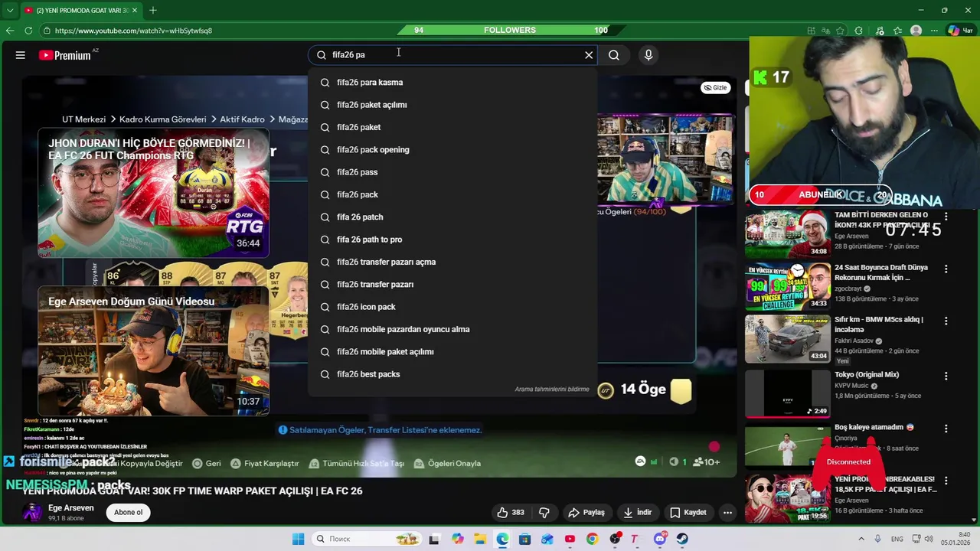Viewport: 980px width, 551px height.
Task: Open the Windows Start menu
Action: (298, 539)
